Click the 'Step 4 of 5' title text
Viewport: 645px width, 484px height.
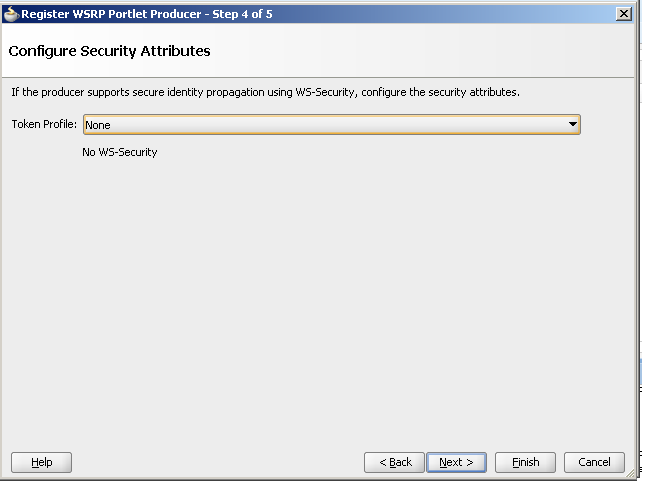tap(242, 14)
